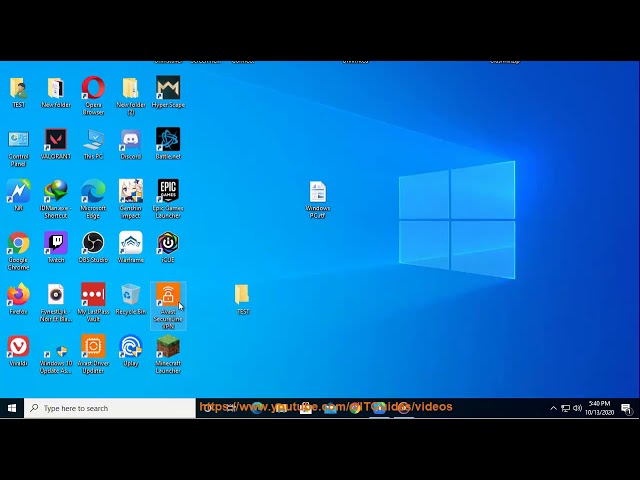
Task: Select the Windows PC.rtf document file
Action: (x=318, y=193)
